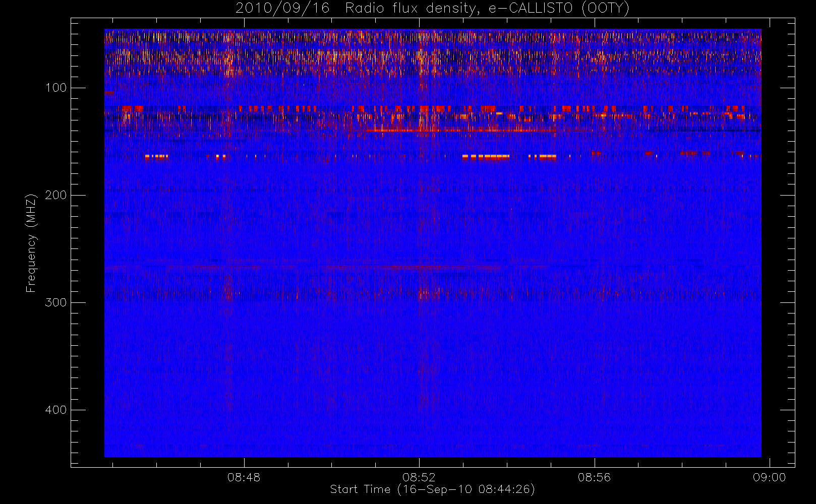Click the 100 frequency tick label
816x504 pixels.
click(x=56, y=88)
